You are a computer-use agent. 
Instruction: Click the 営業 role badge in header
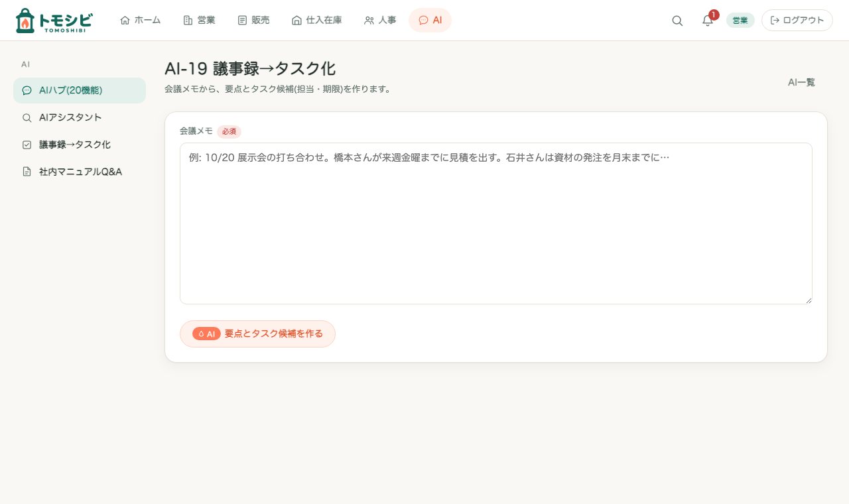(x=740, y=21)
